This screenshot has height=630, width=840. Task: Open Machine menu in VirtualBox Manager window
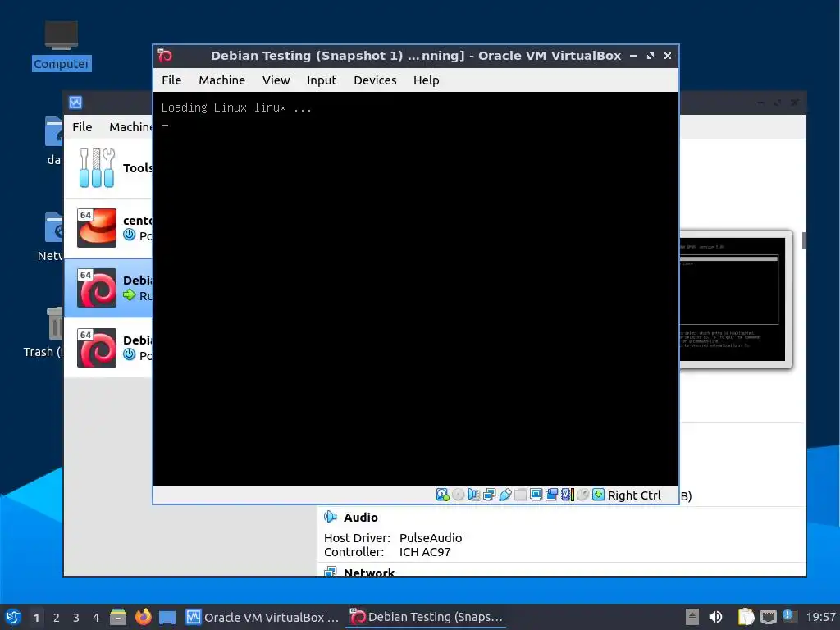[130, 127]
